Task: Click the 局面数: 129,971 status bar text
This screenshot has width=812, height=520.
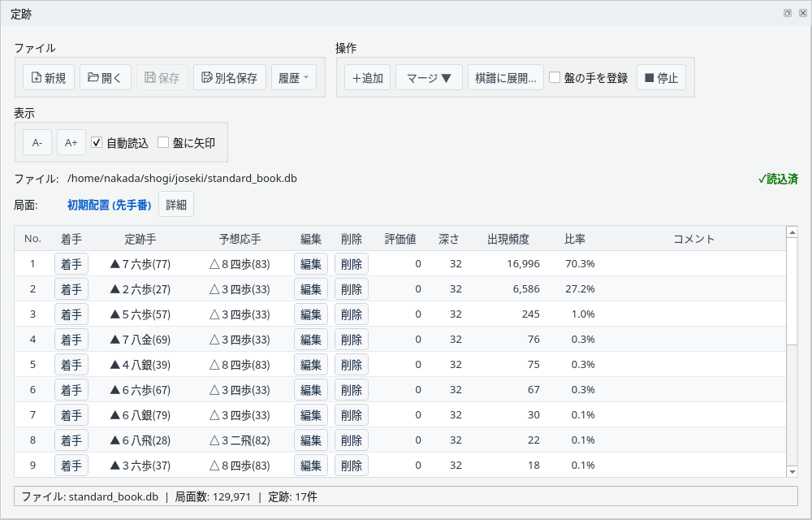Action: [213, 496]
